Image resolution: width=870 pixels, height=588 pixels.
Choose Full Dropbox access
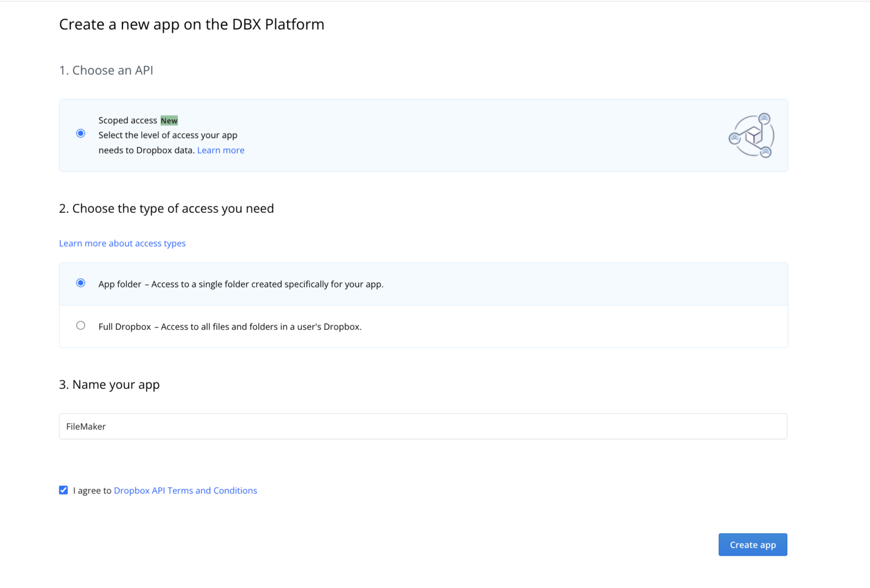click(x=80, y=325)
